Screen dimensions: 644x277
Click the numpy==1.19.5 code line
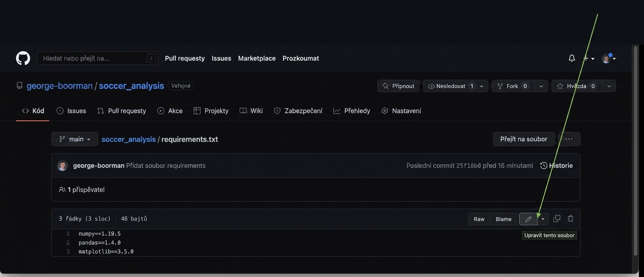[x=100, y=234]
